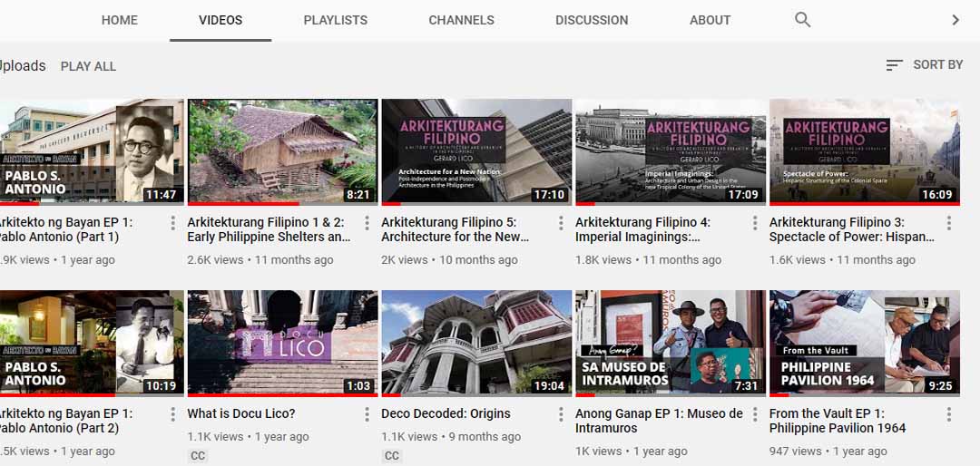
Task: Open the Sa Museo de Intramuros video thumbnail
Action: click(670, 342)
